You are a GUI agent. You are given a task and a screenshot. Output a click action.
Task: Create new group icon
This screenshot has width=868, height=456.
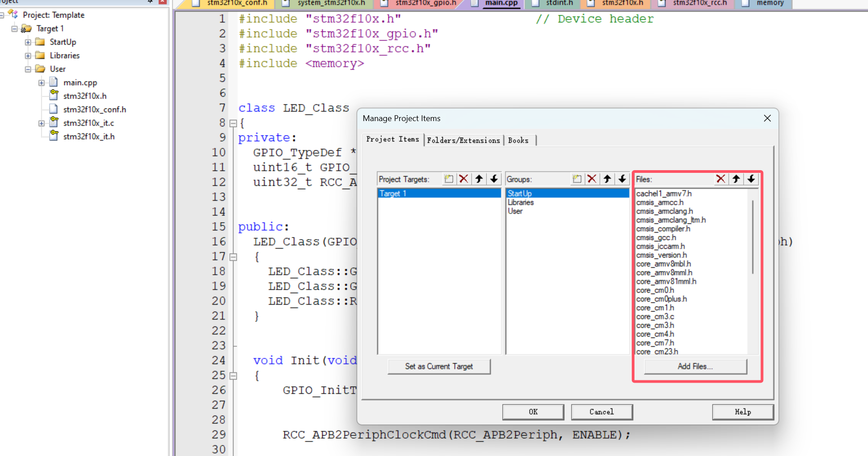[x=577, y=179]
